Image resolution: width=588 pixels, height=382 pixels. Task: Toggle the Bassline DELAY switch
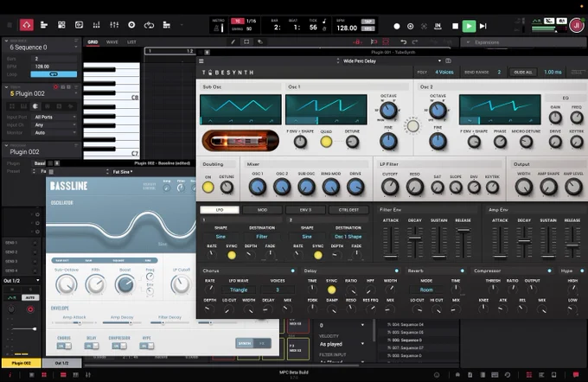point(92,346)
